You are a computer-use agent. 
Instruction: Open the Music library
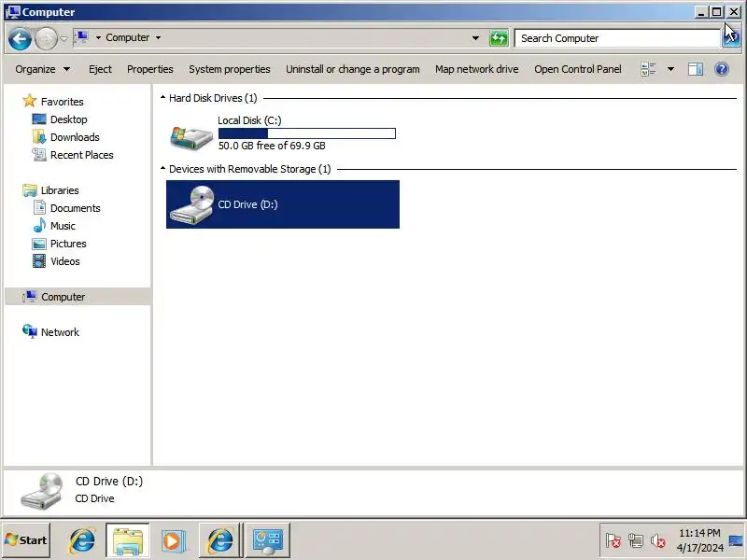click(63, 226)
